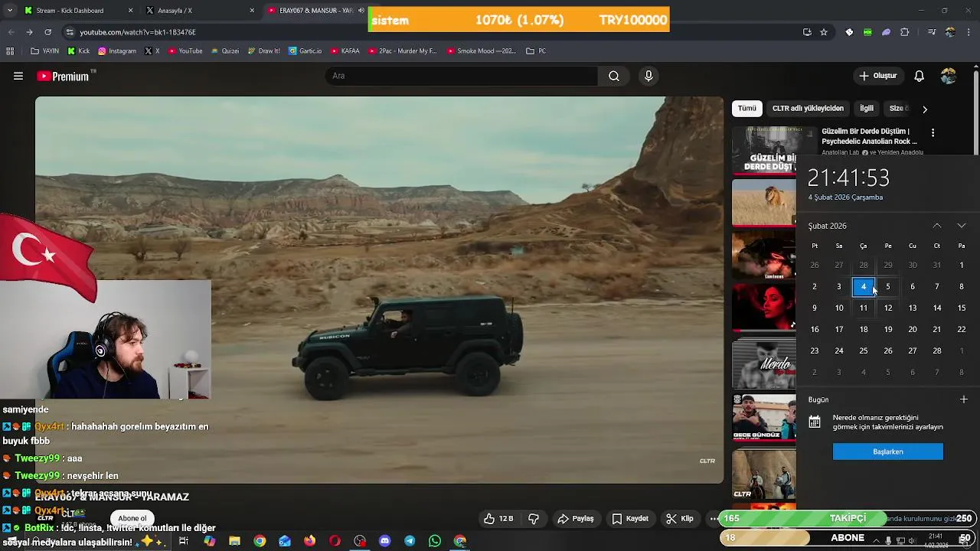Click Başlarken button in calendar
980x551 pixels.
(888, 452)
